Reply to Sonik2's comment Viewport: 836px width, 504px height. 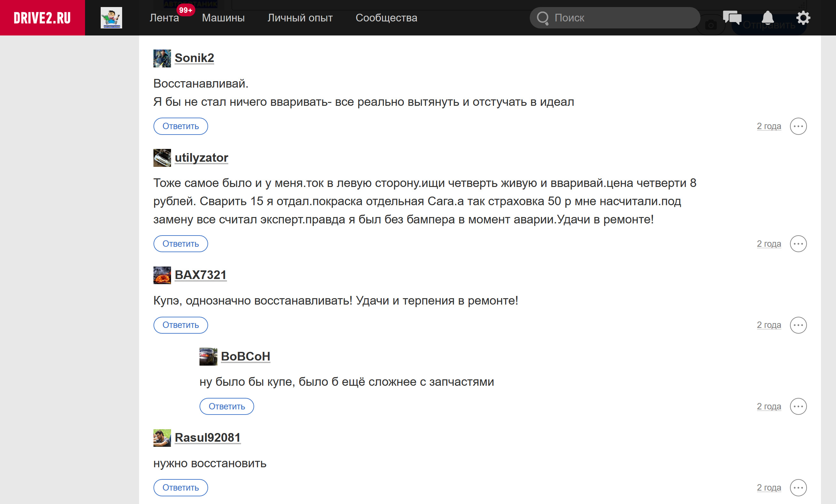click(x=181, y=126)
